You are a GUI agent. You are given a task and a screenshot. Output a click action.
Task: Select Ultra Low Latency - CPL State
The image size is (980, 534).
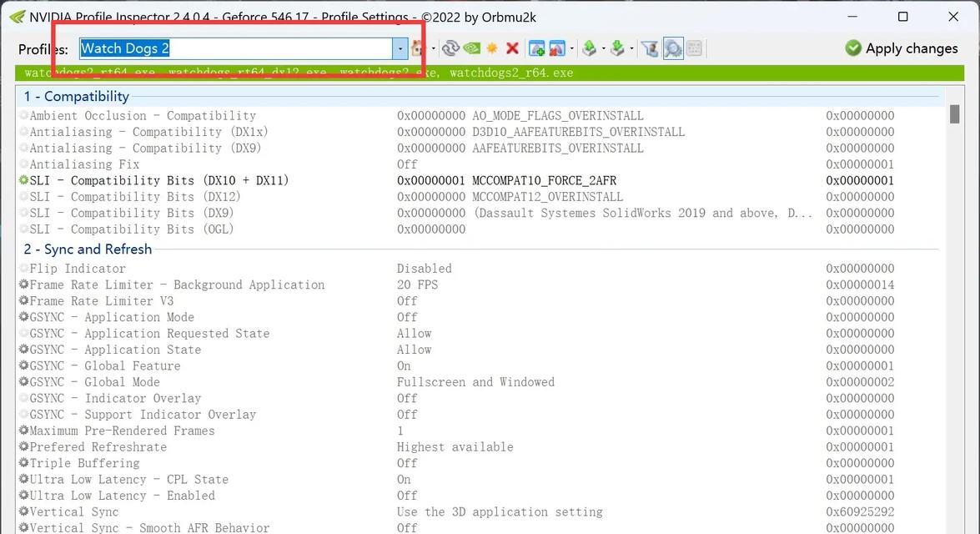tap(128, 481)
